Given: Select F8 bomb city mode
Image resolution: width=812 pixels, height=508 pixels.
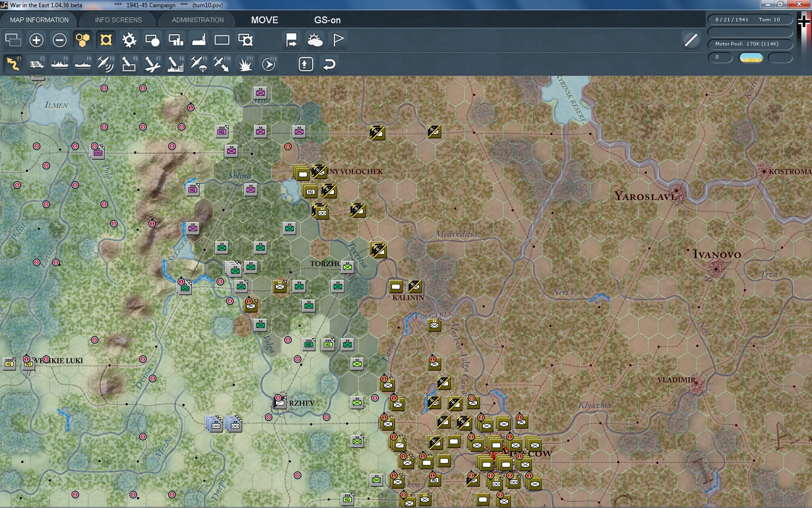Looking at the screenshot, I should 175,63.
